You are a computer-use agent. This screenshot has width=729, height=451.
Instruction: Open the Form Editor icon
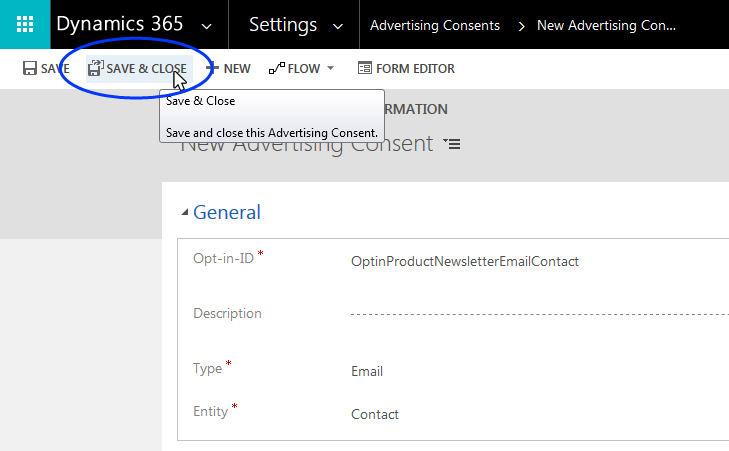[x=365, y=69]
